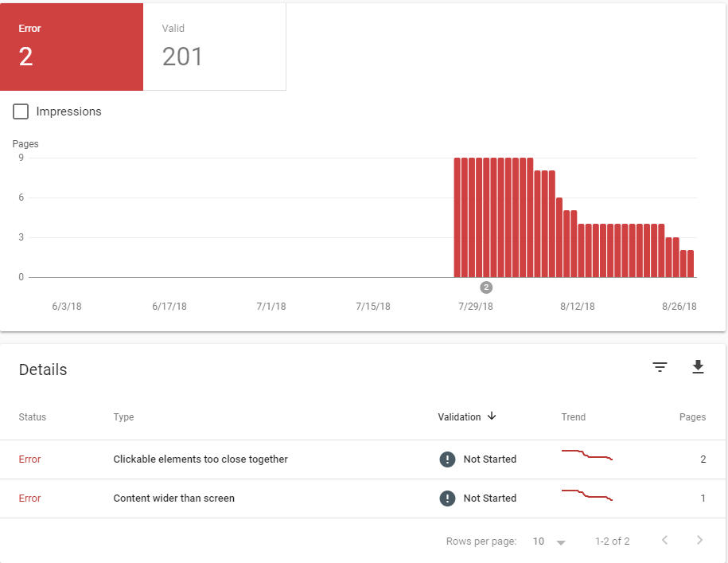728x563 pixels.
Task: Select the Error tab showing 2
Action: click(x=72, y=46)
